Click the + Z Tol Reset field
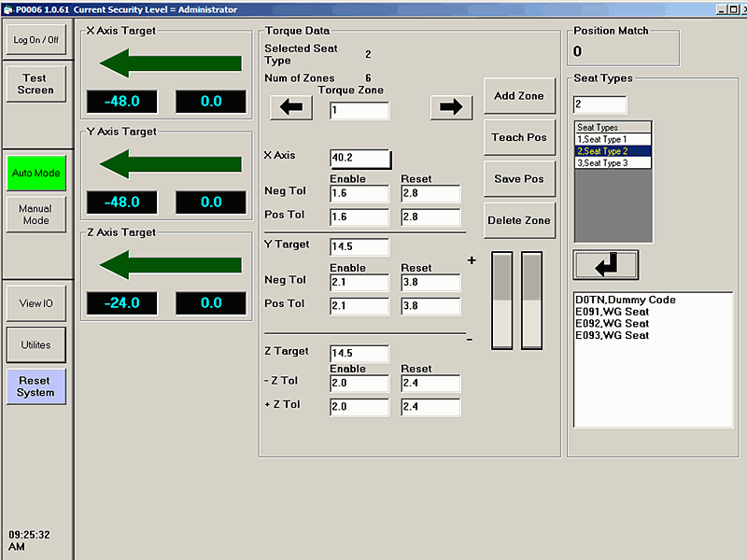The width and height of the screenshot is (747, 560). tap(430, 407)
